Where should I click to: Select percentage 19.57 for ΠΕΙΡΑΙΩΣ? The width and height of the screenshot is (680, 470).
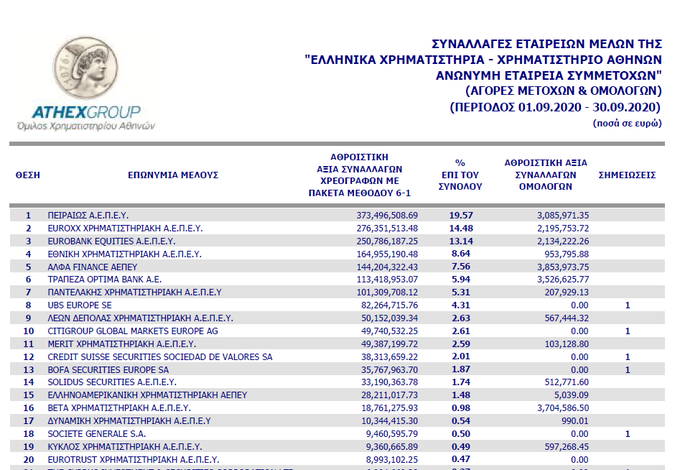(x=461, y=215)
